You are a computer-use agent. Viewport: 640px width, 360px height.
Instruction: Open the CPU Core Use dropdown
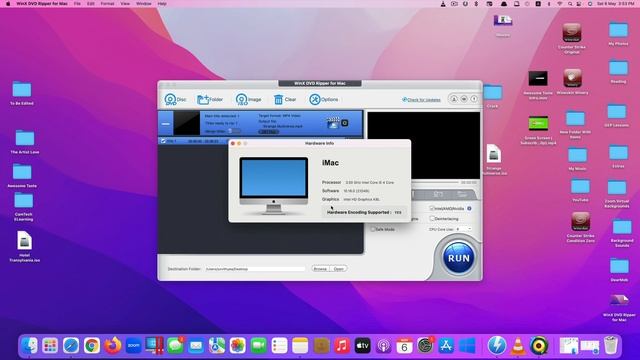point(463,229)
